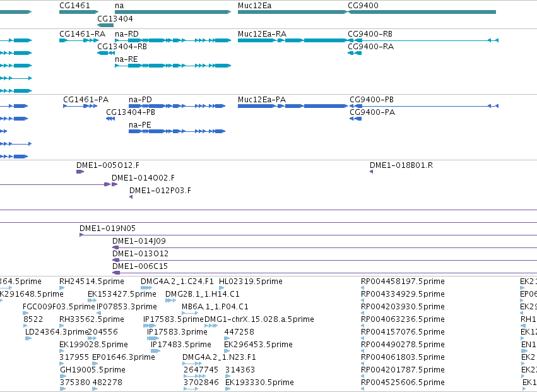Screen dimensions: 537x392
Task: Click the IP07853.3prime label
Action: pos(127,307)
